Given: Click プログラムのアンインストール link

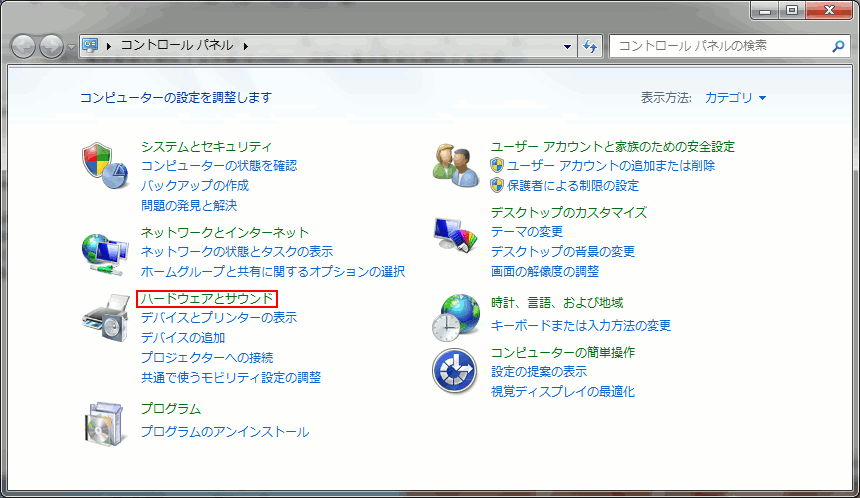Looking at the screenshot, I should (225, 432).
